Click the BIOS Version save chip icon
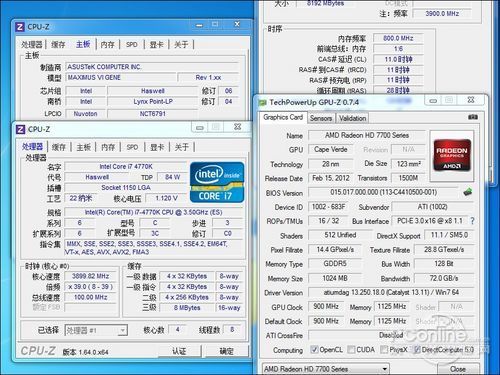This screenshot has width=500, height=375. pyautogui.click(x=468, y=192)
